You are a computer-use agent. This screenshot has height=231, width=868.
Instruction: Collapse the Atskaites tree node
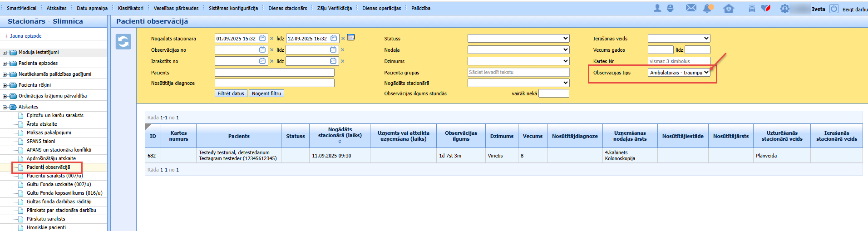(x=5, y=107)
